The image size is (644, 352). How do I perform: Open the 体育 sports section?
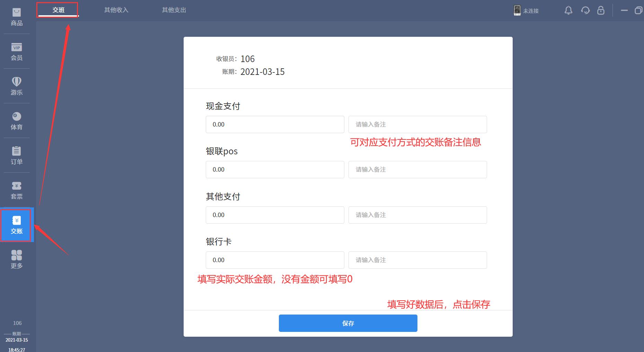17,121
